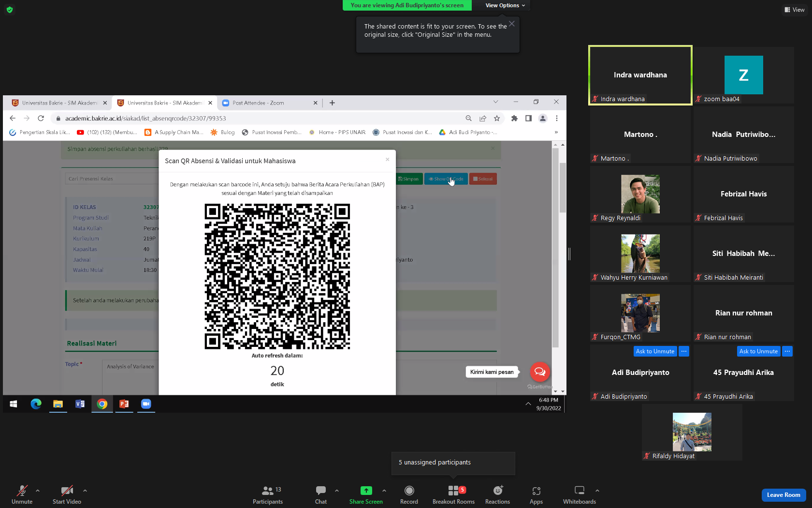
Task: Open the tab search chevron in Chrome
Action: (495, 102)
